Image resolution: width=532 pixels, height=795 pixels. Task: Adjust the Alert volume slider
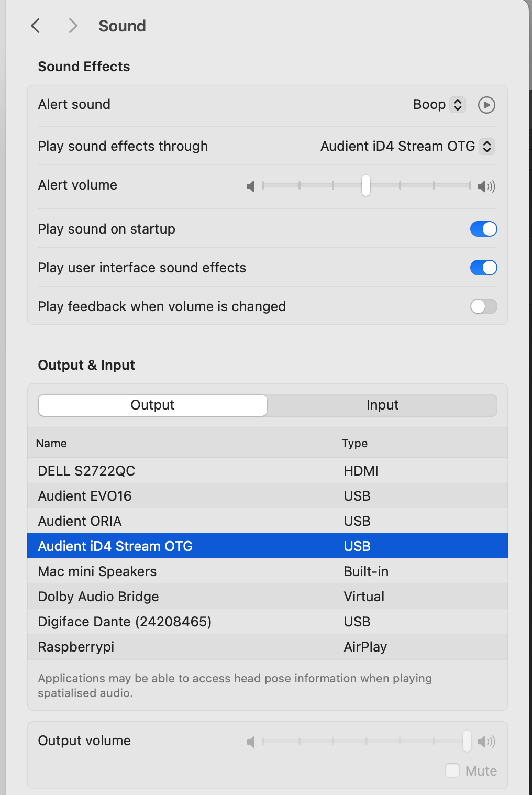(366, 185)
